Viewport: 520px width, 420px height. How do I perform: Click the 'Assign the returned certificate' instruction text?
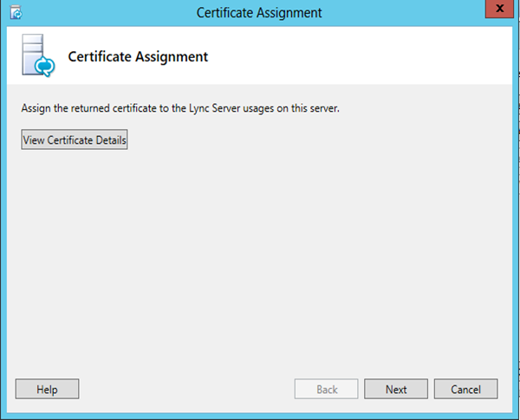click(x=180, y=108)
